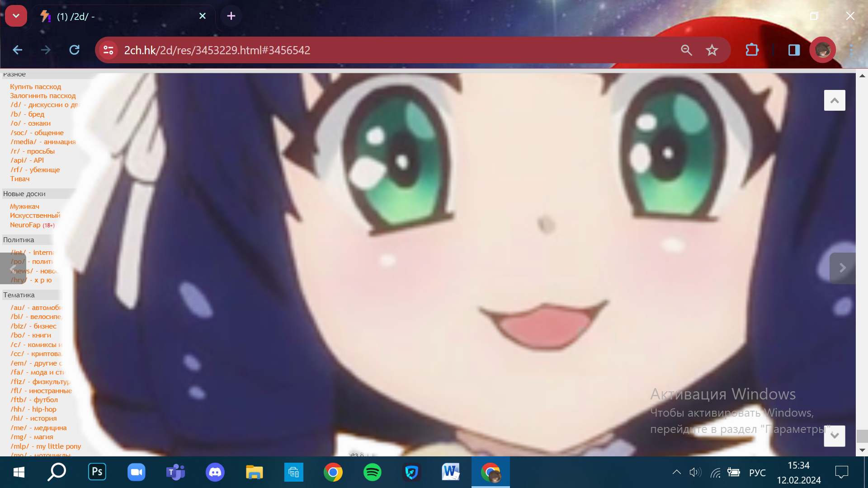
Task: Toggle the Chrome side panel
Action: [794, 50]
